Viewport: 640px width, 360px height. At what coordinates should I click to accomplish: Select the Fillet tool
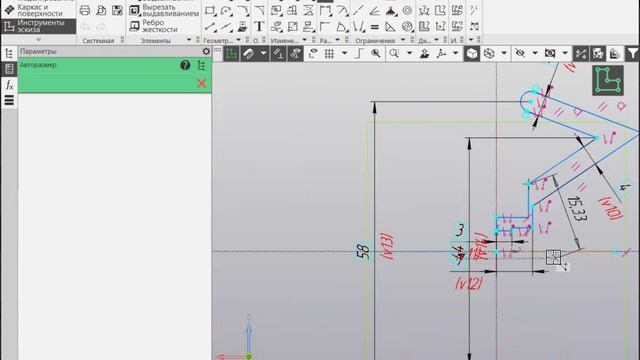pyautogui.click(x=243, y=11)
